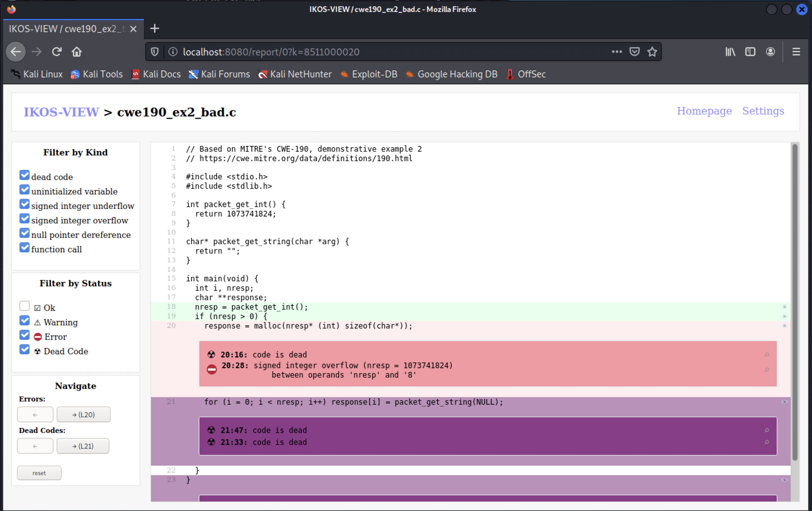This screenshot has width=812, height=511.
Task: Click magnifier icon for 21:33 dead code message
Action: 767,442
